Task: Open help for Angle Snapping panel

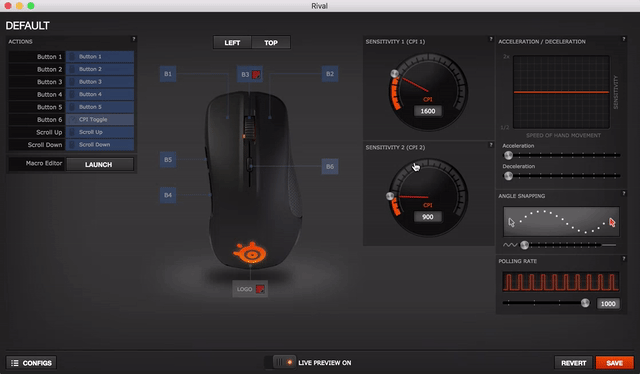Action: pyautogui.click(x=624, y=194)
